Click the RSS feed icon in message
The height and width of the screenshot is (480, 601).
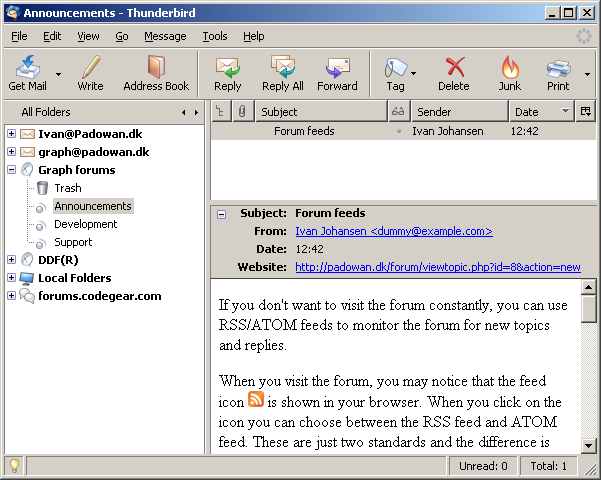tap(256, 399)
